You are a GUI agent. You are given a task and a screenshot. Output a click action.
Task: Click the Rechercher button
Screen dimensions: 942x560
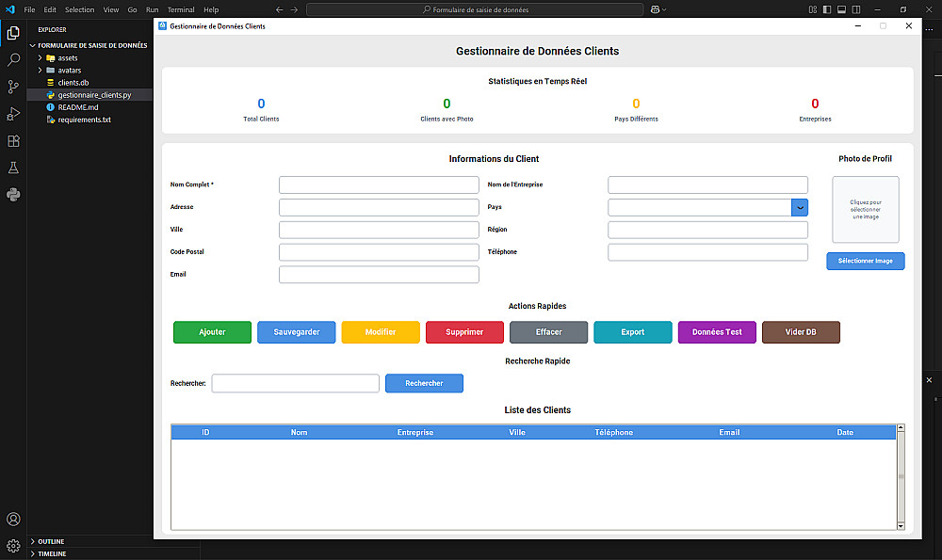click(x=424, y=383)
